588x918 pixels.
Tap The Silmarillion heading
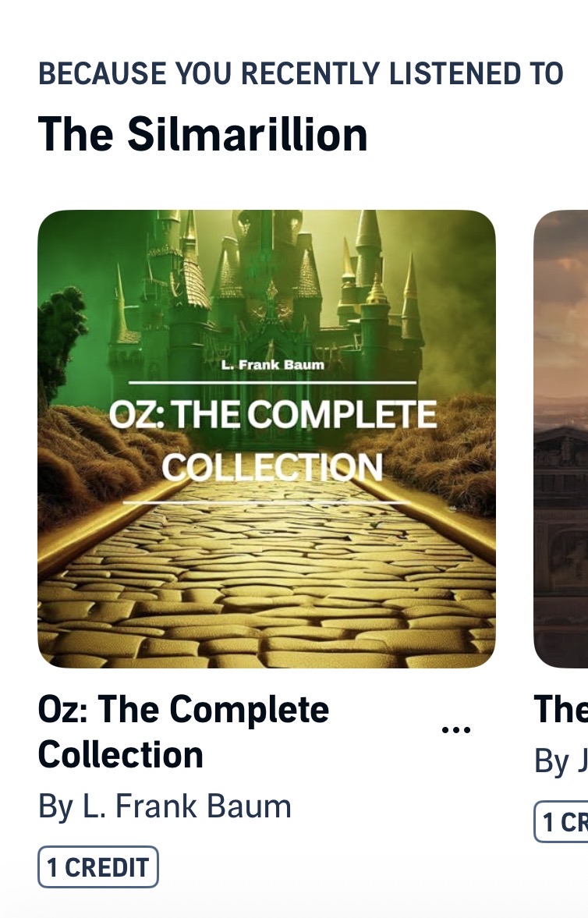tap(203, 134)
